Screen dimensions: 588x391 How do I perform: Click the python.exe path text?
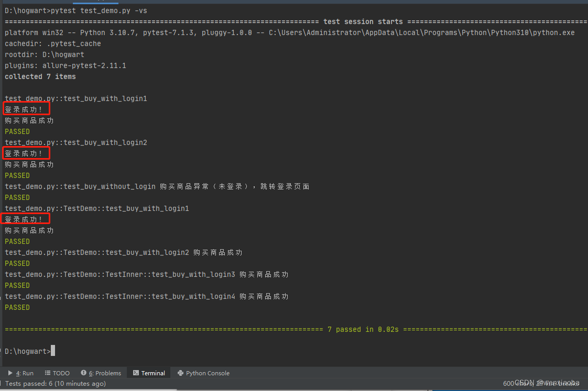(421, 32)
